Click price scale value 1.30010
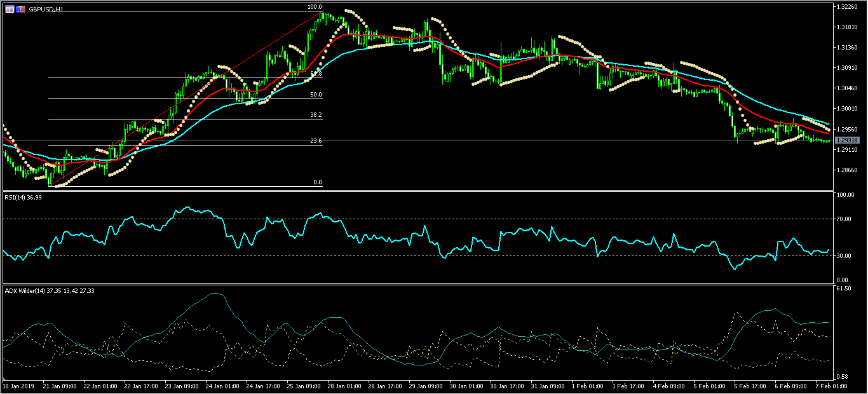 tap(848, 109)
